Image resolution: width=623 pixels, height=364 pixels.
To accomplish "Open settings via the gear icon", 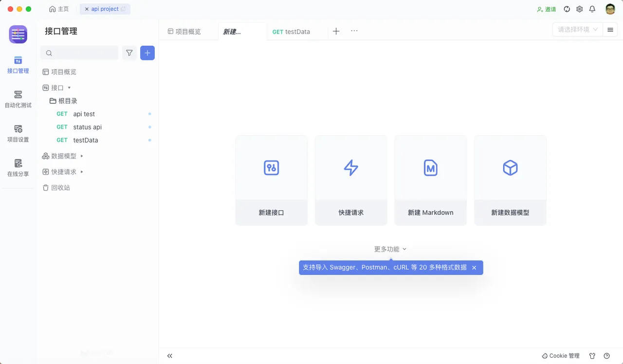I will tap(579, 9).
